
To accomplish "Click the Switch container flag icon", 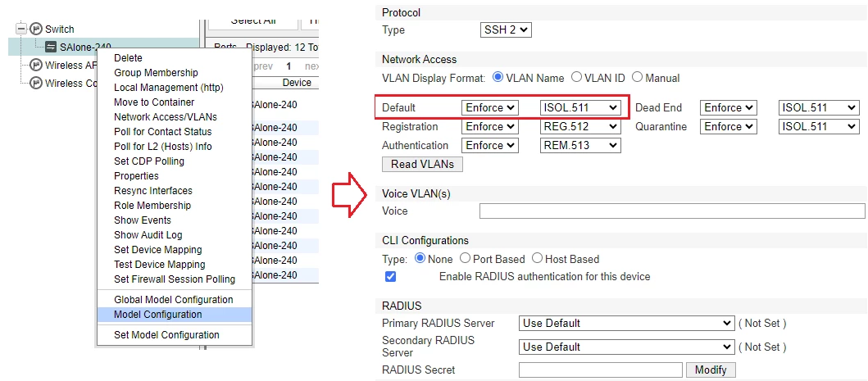I will (36, 29).
